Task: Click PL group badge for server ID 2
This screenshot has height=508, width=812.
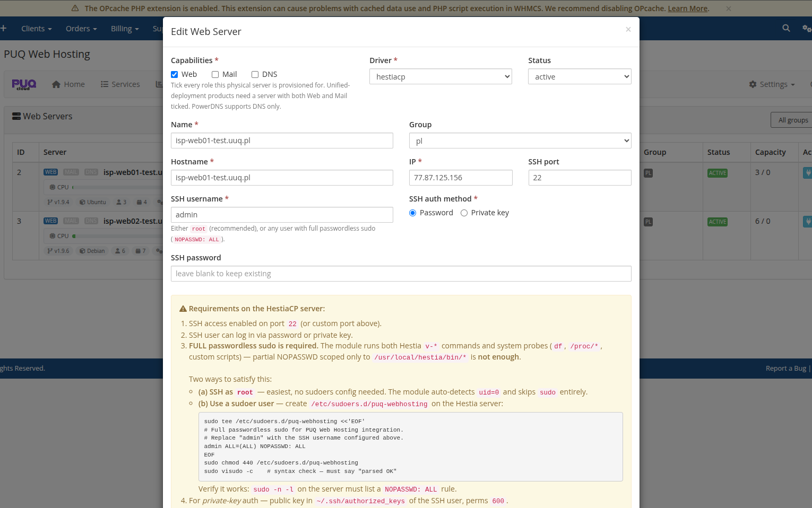Action: (648, 173)
